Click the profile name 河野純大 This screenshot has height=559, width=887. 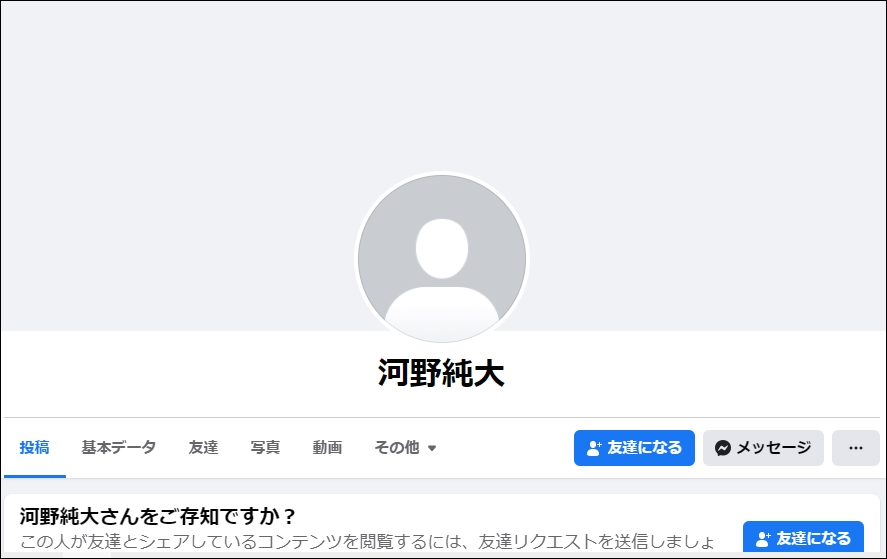[x=441, y=373]
